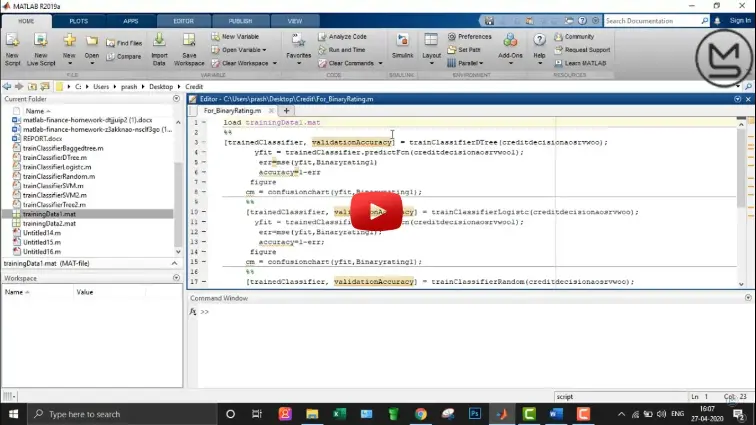The height and width of the screenshot is (425, 756).
Task: Open the Preferences settings
Action: click(x=468, y=36)
